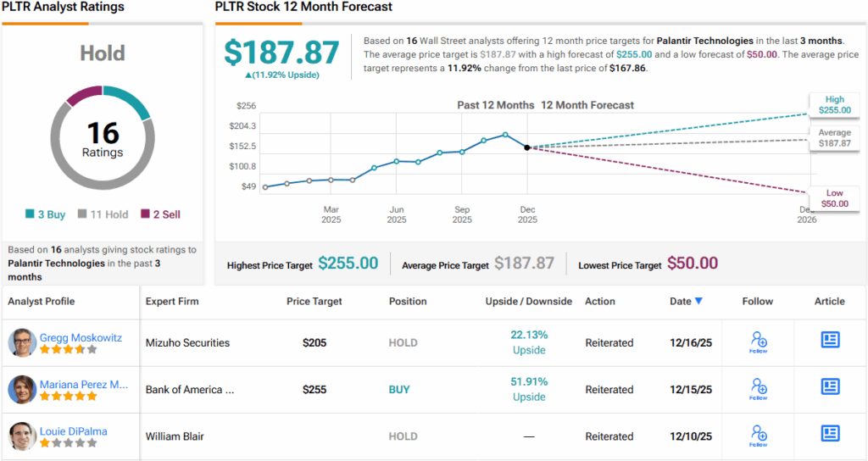The width and height of the screenshot is (868, 461).
Task: Sort table by Date column arrow
Action: (x=698, y=301)
